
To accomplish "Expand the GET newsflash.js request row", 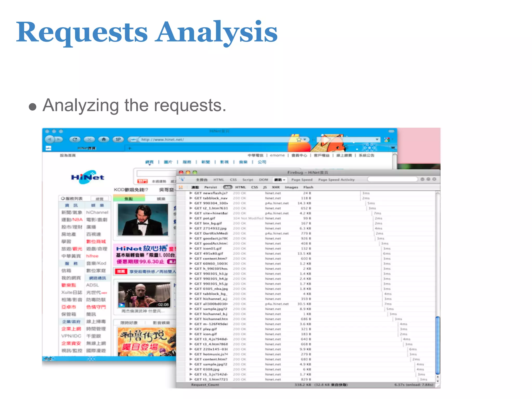I will point(191,193).
